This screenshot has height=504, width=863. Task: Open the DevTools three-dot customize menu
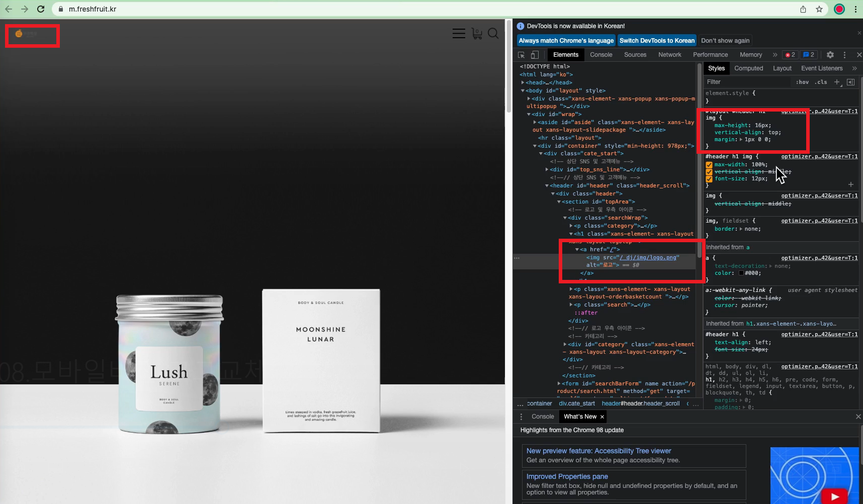coord(844,55)
